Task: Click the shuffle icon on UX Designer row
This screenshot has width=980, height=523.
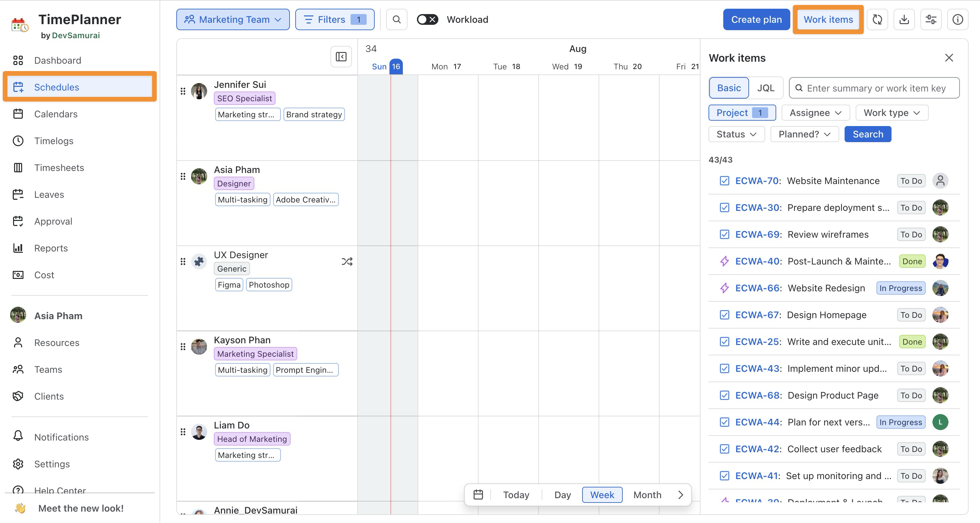Action: (347, 261)
